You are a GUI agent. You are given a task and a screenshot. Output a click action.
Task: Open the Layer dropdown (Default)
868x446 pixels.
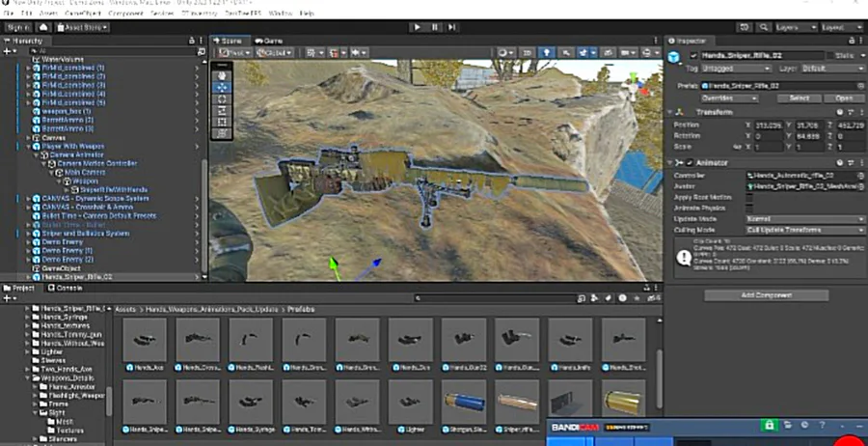831,69
